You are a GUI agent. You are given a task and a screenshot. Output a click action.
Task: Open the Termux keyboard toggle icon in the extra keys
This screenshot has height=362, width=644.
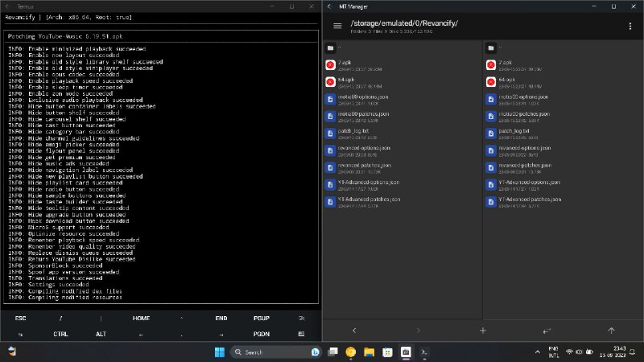[x=301, y=334]
